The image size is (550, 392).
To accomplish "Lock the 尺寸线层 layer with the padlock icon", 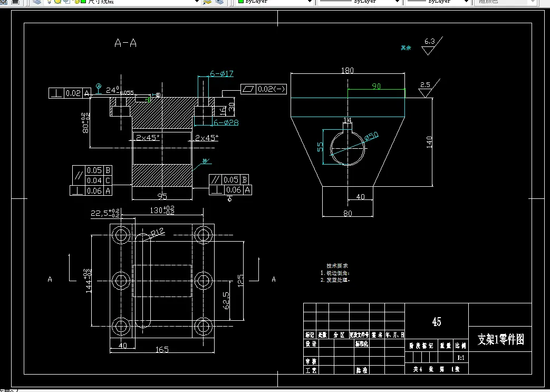I will coord(76,2).
